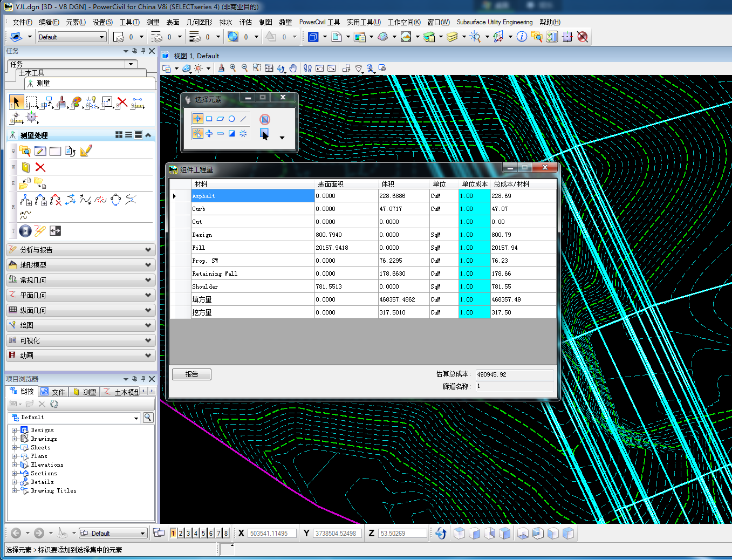Screen dimensions: 732x560
Task: Click the Zoom In magnifier icon
Action: pyautogui.click(x=233, y=69)
